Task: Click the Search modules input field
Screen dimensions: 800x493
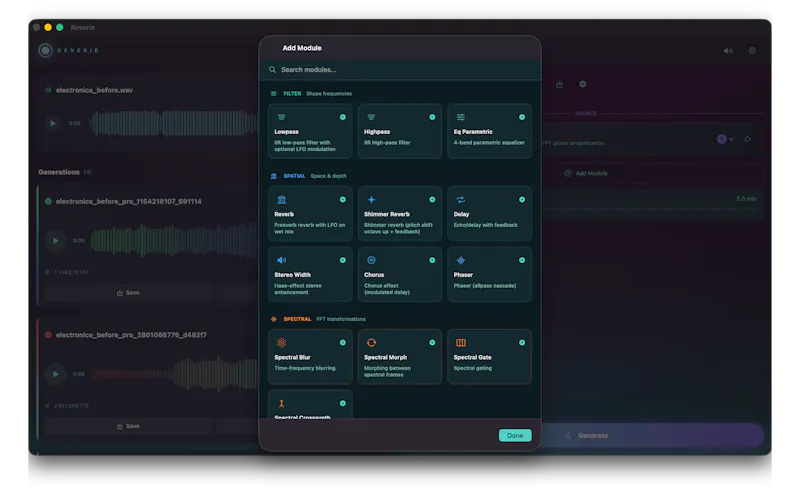Action: click(x=400, y=69)
